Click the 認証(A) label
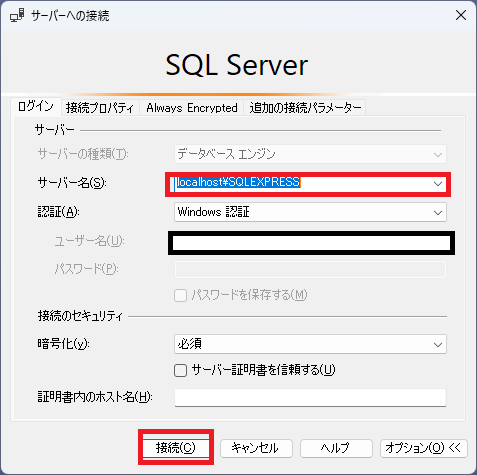 tap(58, 212)
